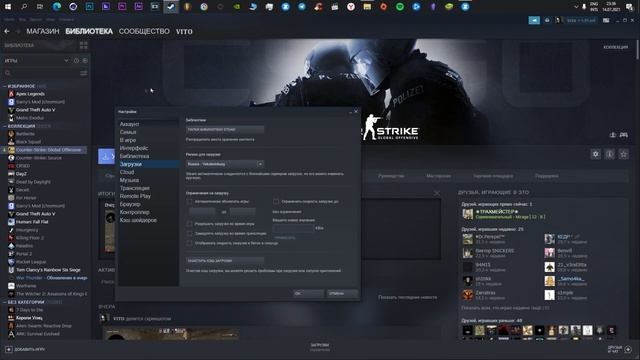Select Remote Play in settings list
The height and width of the screenshot is (360, 640).
coord(135,196)
